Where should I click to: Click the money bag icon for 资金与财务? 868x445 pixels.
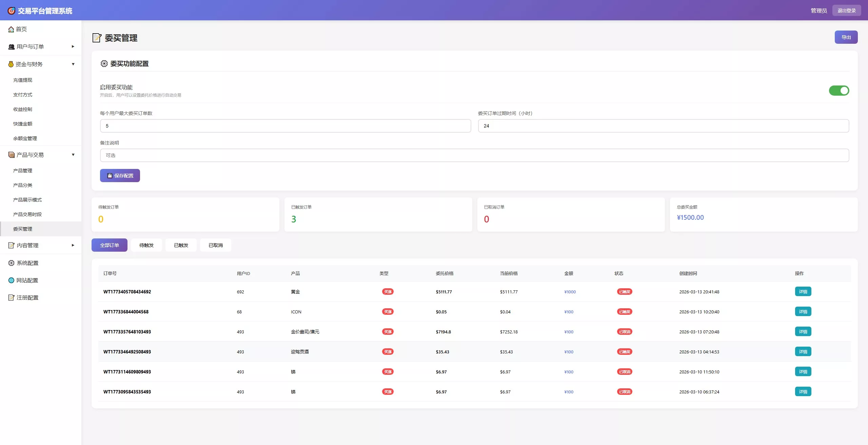click(x=11, y=64)
